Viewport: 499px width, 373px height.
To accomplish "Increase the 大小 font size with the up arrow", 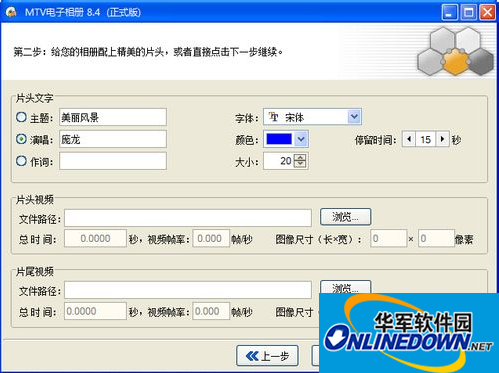I will point(300,158).
